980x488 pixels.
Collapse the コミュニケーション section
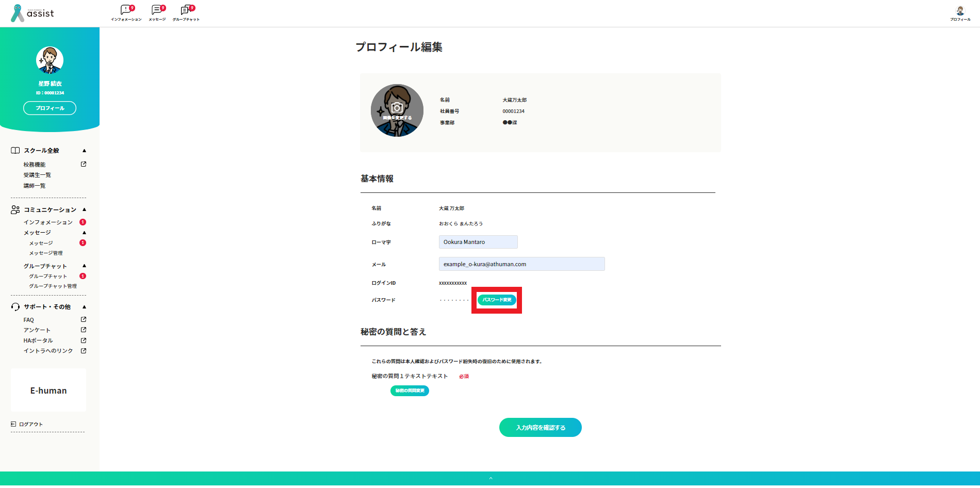pyautogui.click(x=84, y=209)
